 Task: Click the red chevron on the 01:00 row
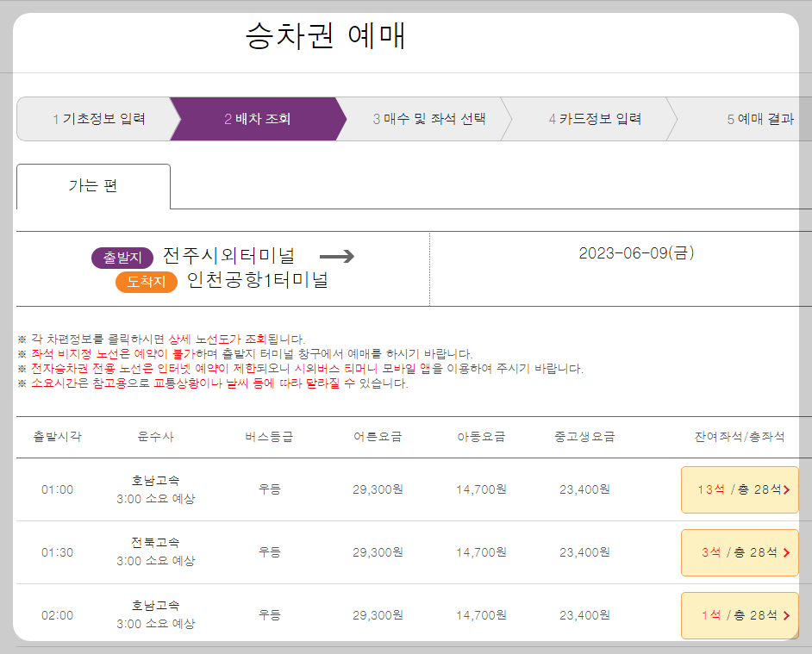click(x=787, y=489)
